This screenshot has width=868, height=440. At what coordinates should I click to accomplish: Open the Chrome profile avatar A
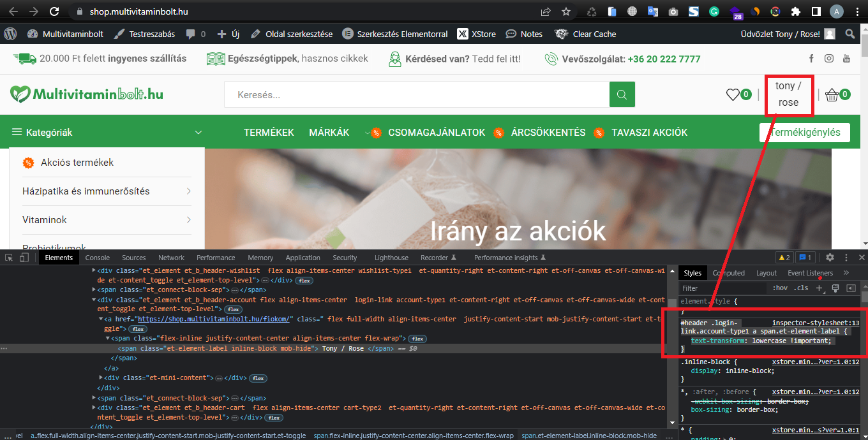[837, 11]
